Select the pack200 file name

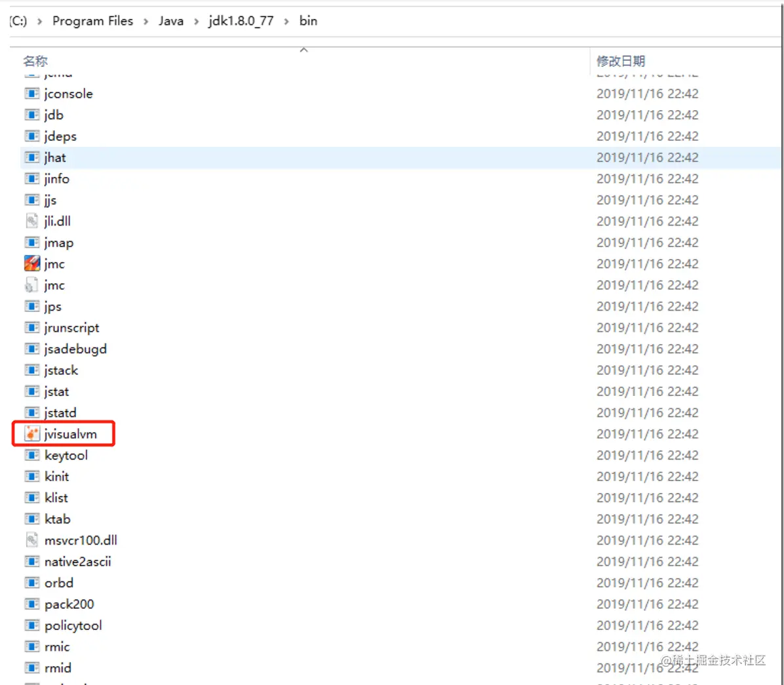tap(69, 604)
